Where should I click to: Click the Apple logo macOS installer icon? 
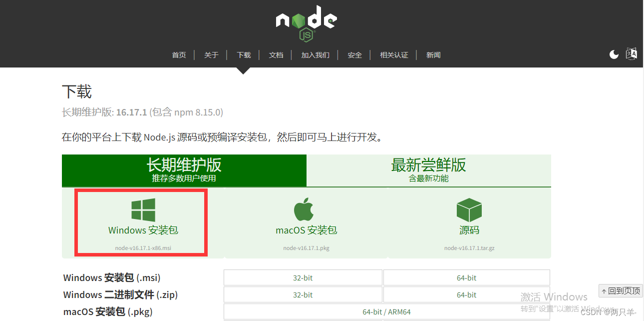tap(304, 209)
